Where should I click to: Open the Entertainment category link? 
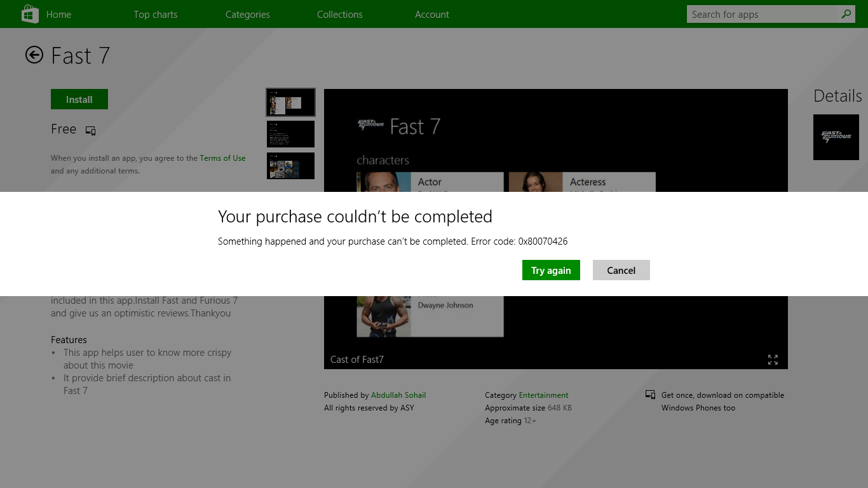coord(544,395)
